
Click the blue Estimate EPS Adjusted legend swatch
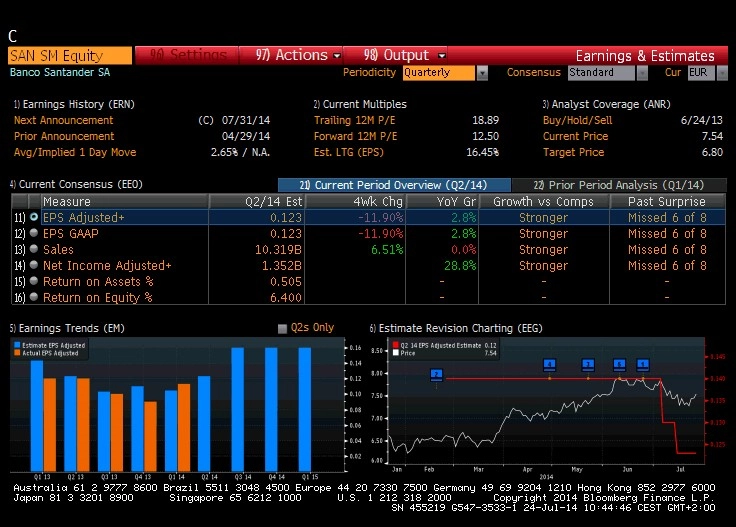pos(17,345)
